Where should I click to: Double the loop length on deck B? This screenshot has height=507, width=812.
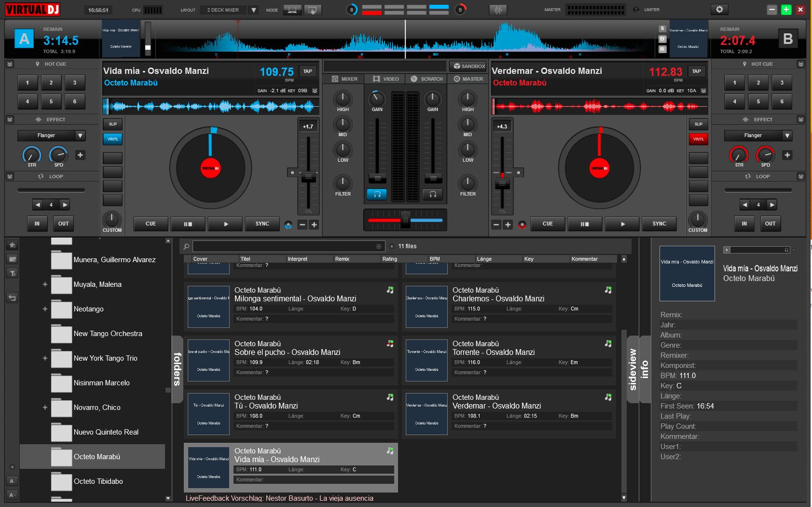[x=772, y=205]
